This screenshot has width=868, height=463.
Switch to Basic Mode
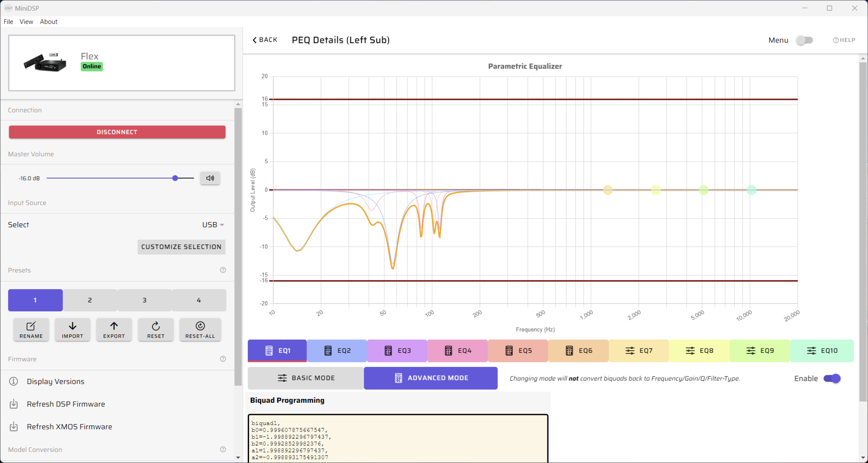[x=306, y=378]
